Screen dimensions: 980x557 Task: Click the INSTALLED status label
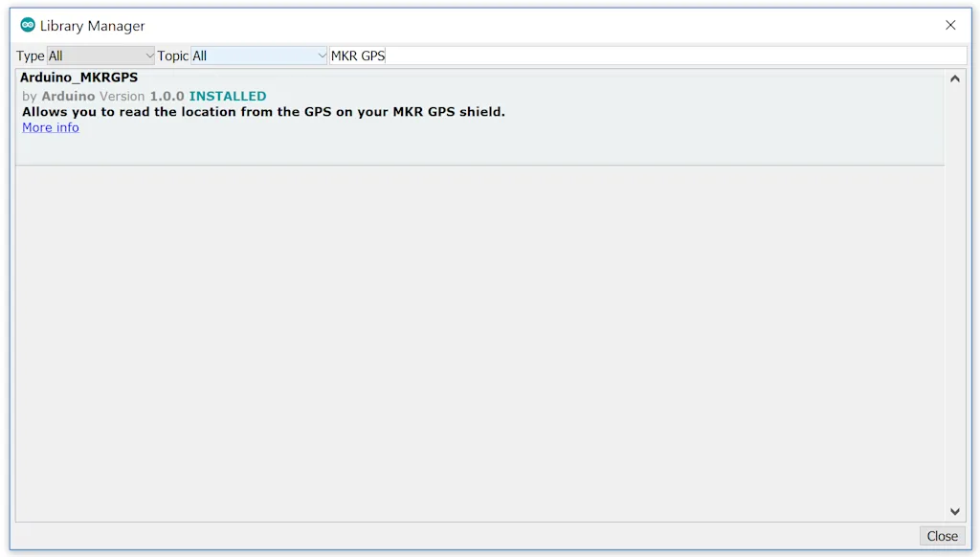(x=228, y=97)
